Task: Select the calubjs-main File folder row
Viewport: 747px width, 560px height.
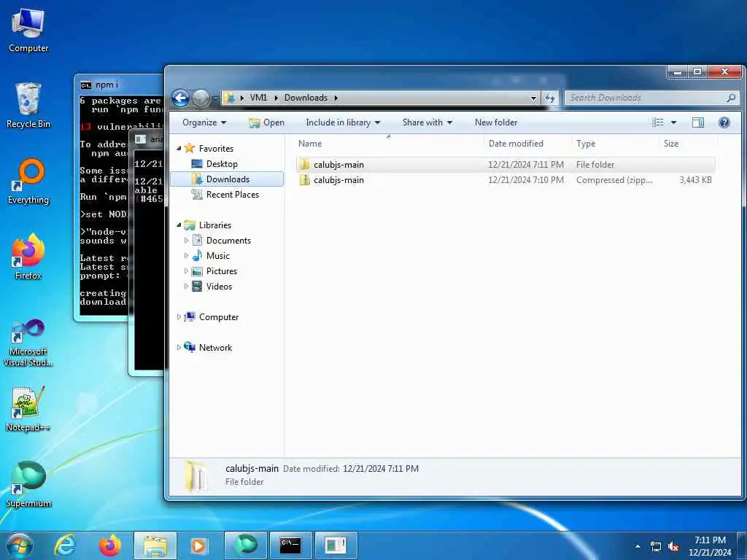Action: click(x=505, y=165)
